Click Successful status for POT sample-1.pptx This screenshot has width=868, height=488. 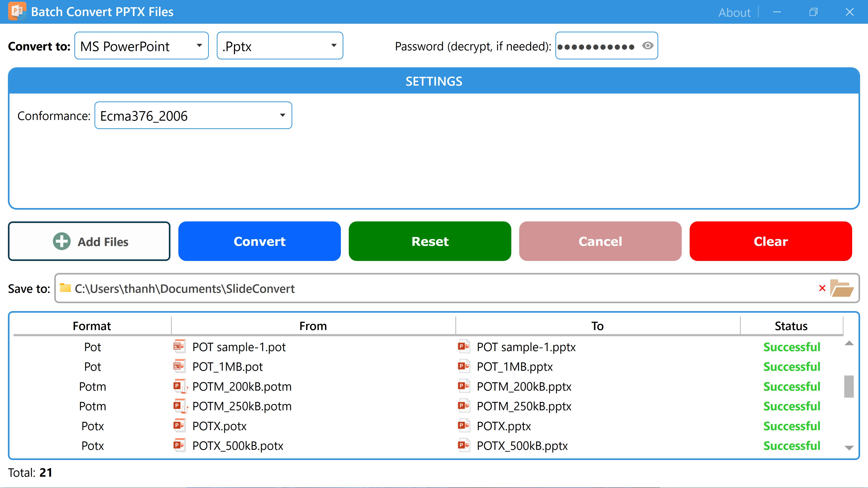coord(792,347)
